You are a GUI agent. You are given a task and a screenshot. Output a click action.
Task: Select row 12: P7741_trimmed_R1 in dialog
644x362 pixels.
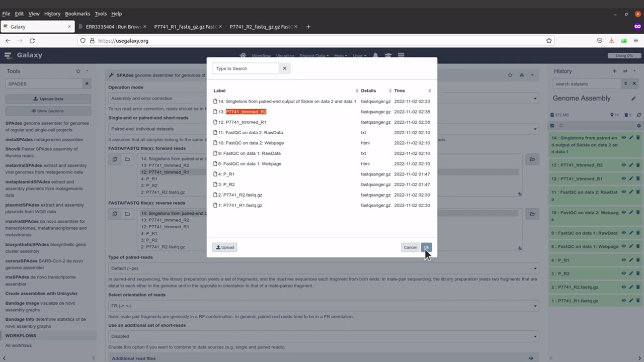tap(322, 122)
